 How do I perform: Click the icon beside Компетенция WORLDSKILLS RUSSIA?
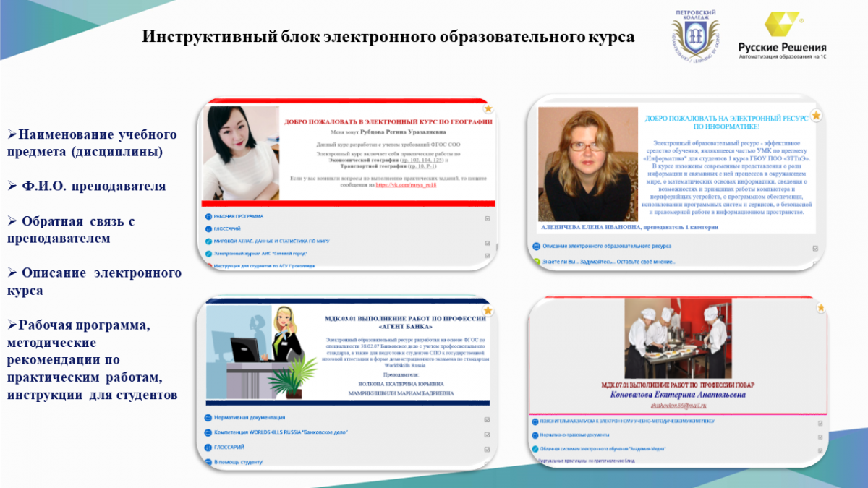[208, 432]
